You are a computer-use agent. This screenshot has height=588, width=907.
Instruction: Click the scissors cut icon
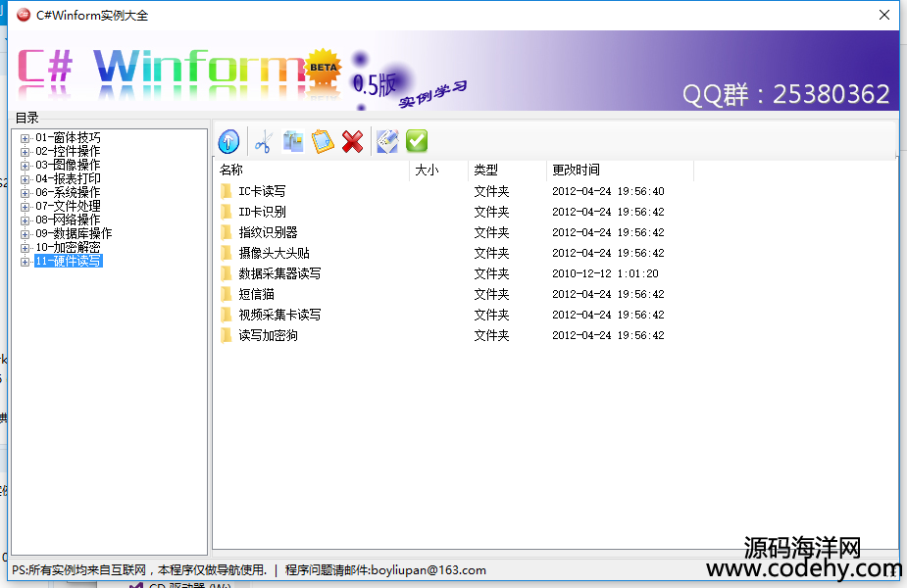point(262,142)
